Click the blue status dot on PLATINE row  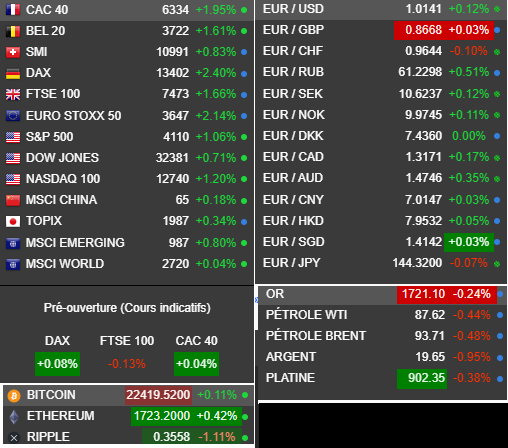[x=500, y=379]
